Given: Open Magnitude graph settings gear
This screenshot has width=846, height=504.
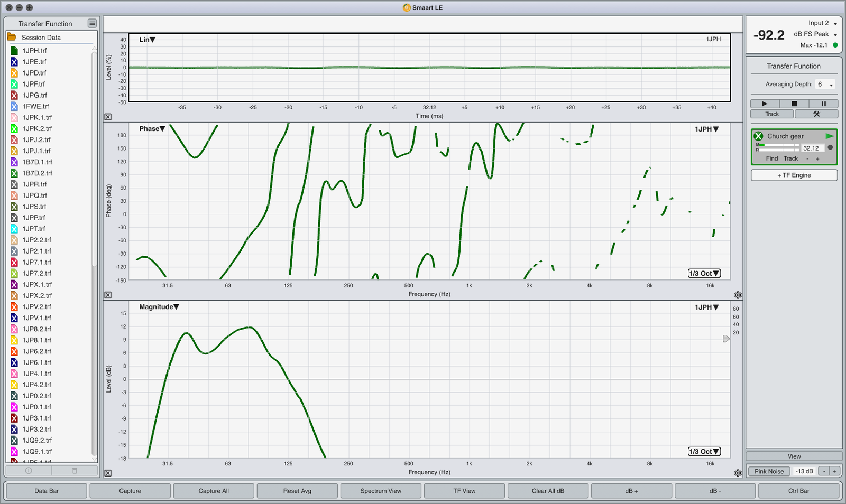Looking at the screenshot, I should pyautogui.click(x=738, y=473).
